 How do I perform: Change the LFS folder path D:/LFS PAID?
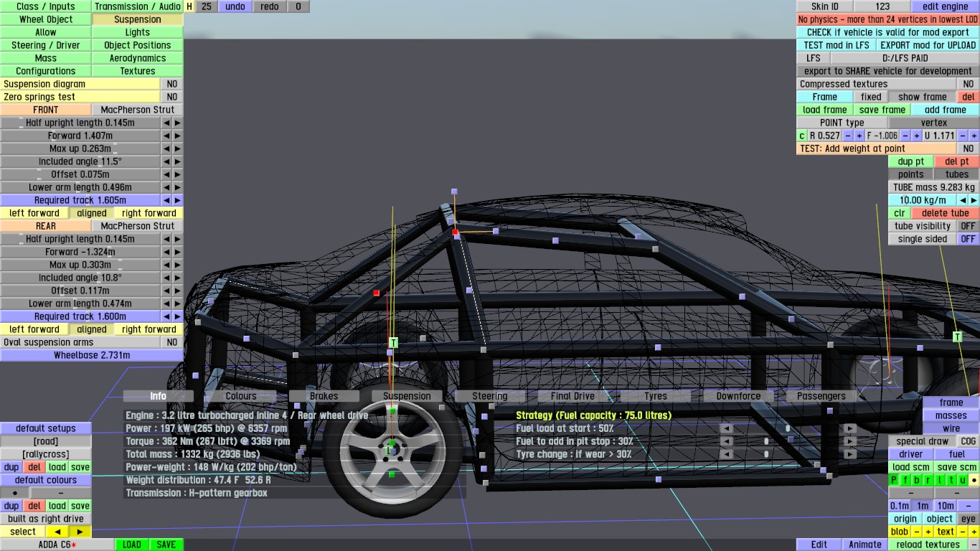pyautogui.click(x=905, y=58)
